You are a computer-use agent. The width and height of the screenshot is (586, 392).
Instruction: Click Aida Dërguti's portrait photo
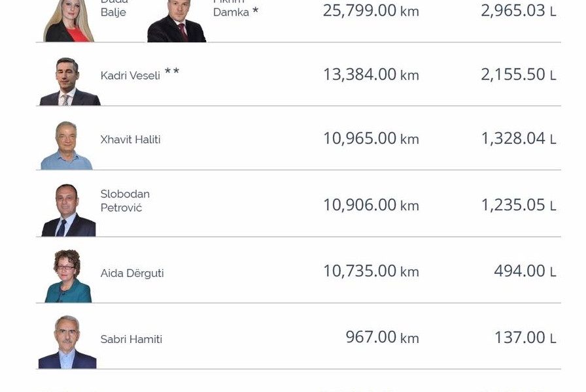click(x=68, y=276)
